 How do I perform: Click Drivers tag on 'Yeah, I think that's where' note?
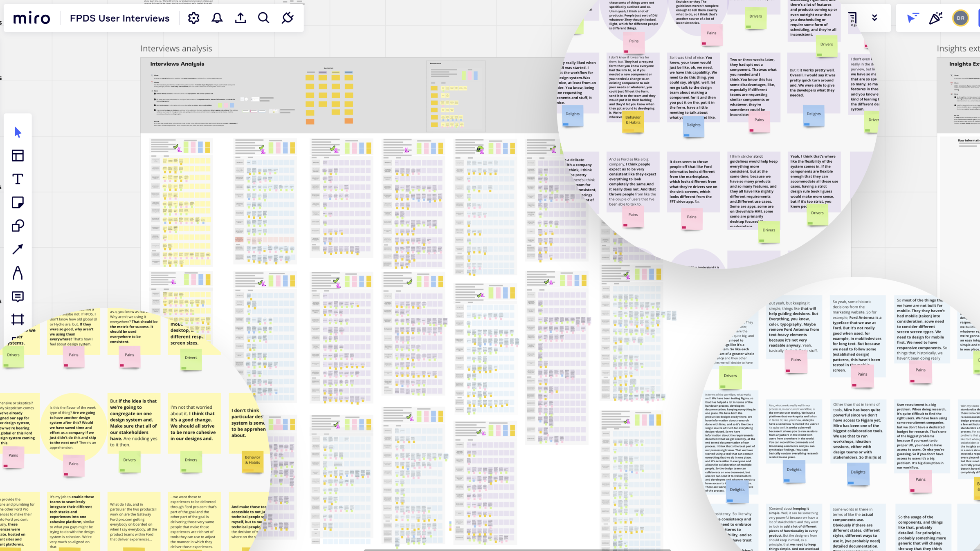coord(817,215)
